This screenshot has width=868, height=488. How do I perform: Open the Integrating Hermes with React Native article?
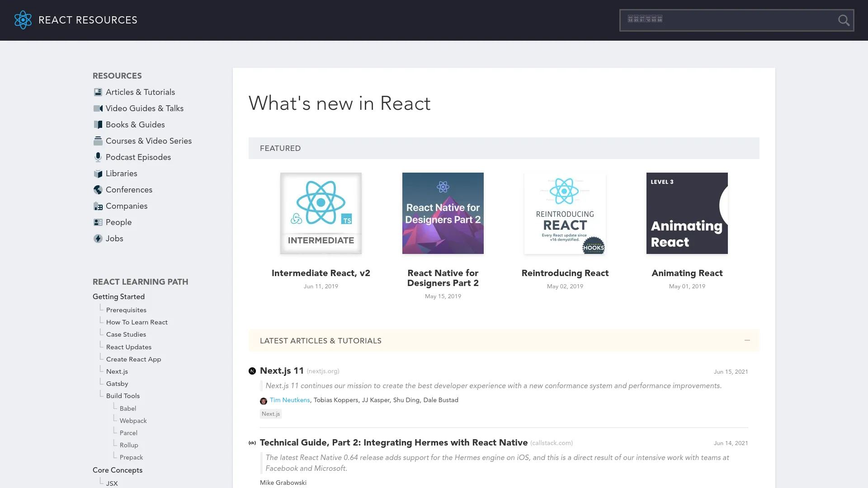394,443
